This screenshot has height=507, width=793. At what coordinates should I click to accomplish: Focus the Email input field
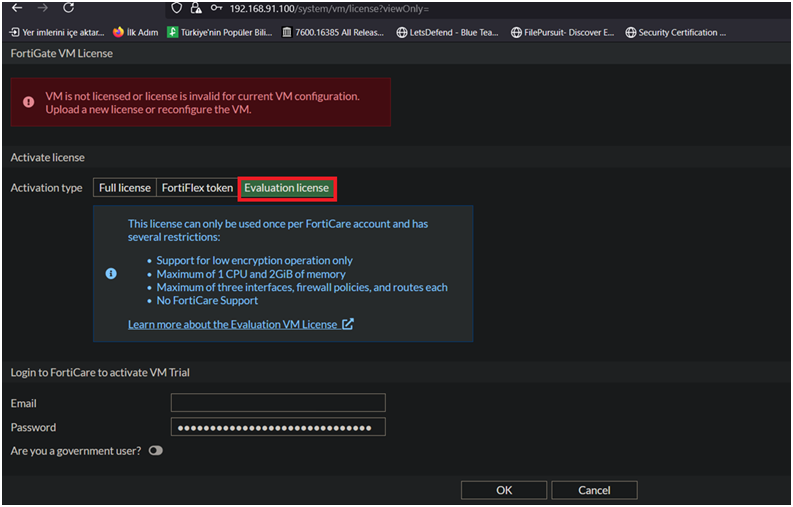[x=278, y=403]
